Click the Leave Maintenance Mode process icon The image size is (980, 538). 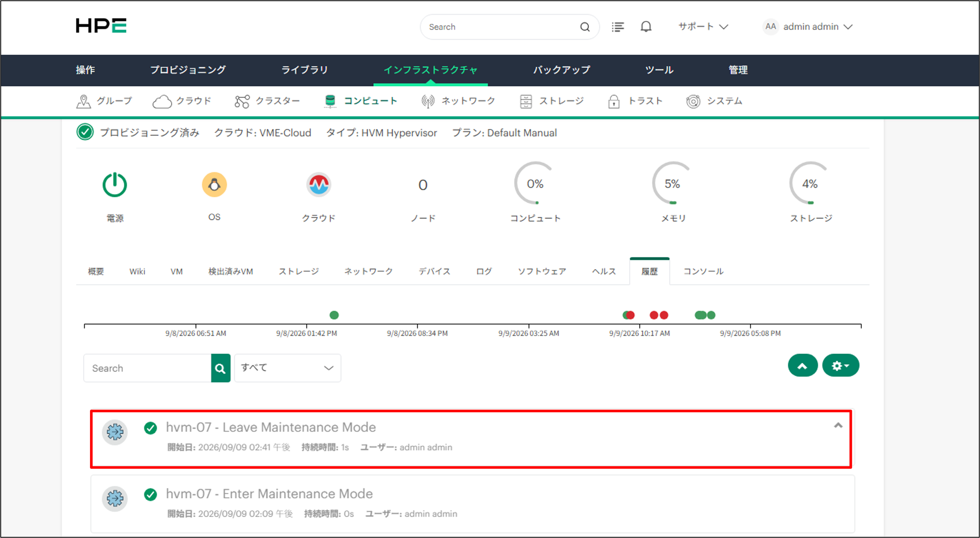click(x=115, y=432)
